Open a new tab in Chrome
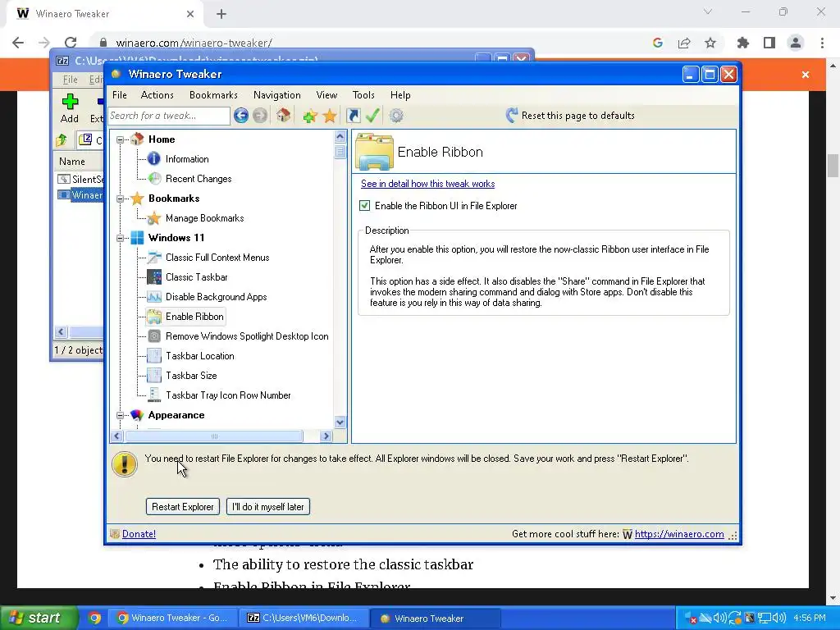The width and height of the screenshot is (840, 630). [x=221, y=14]
